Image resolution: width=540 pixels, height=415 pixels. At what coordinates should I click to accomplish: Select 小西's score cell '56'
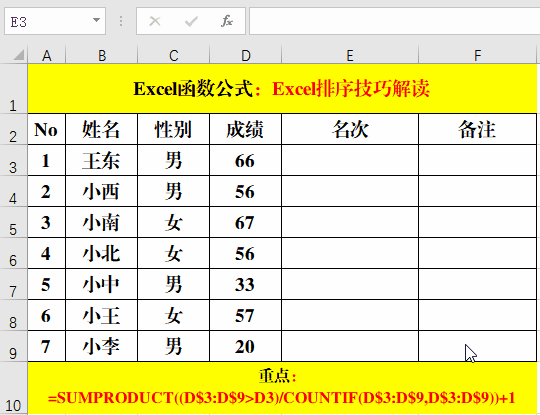246,191
